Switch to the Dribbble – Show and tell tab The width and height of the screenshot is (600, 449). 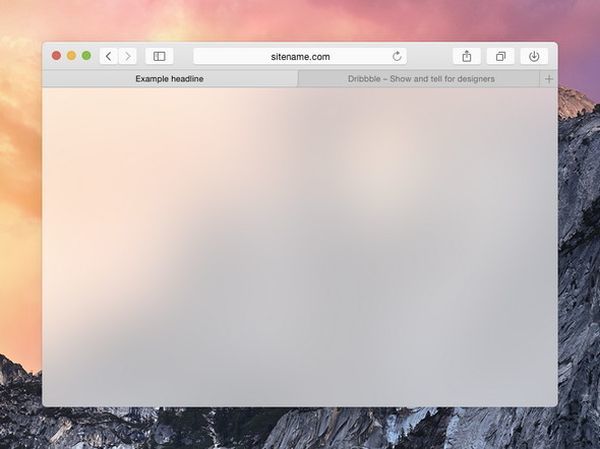coord(419,79)
